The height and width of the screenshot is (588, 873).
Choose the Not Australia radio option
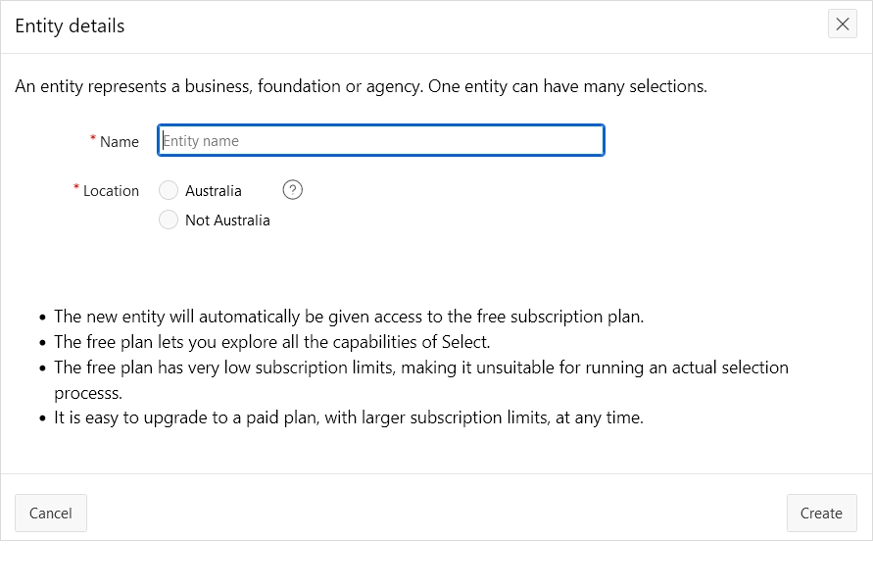pyautogui.click(x=169, y=220)
